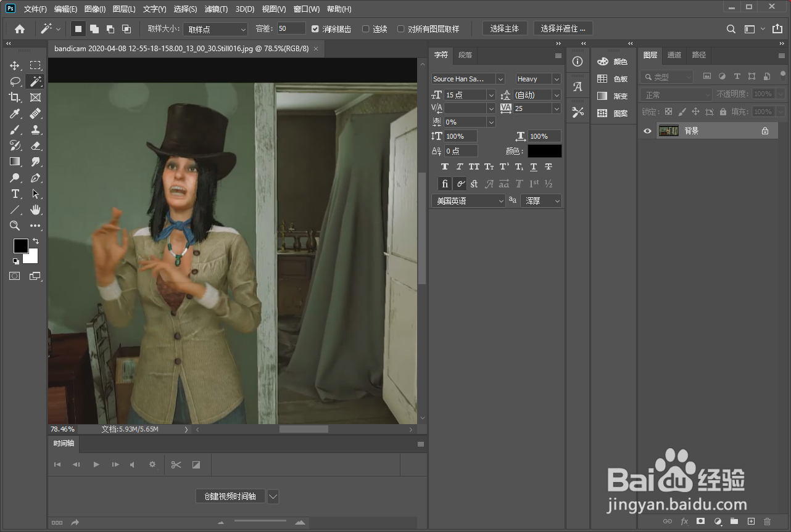Switch to the 路径 tab

point(699,55)
